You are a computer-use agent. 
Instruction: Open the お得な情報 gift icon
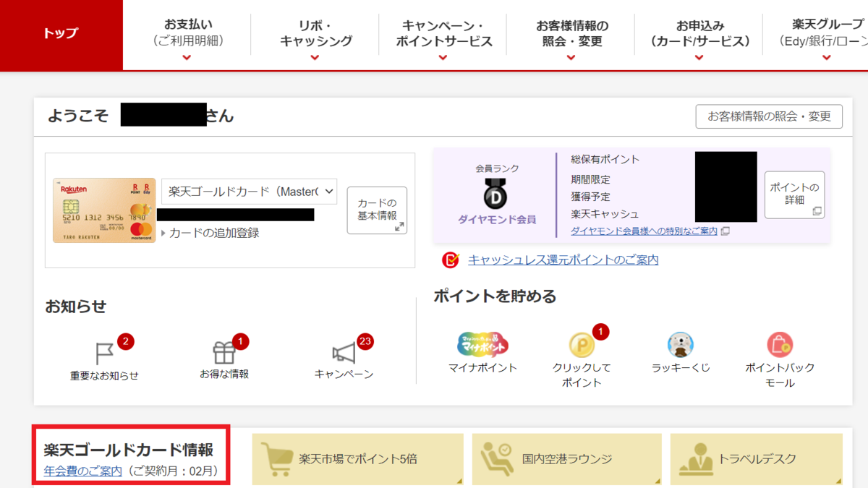point(224,352)
